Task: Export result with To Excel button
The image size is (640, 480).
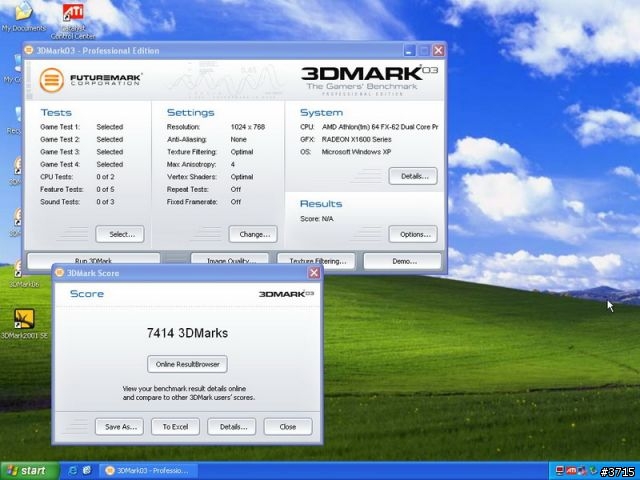Action: click(176, 427)
